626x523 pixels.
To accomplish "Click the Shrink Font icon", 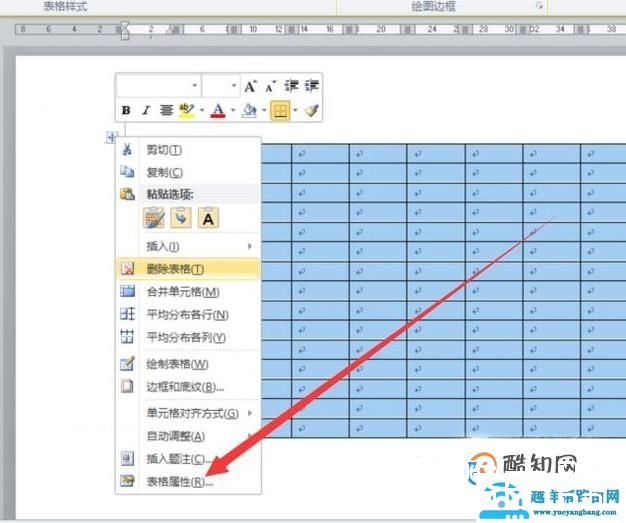I will 271,86.
